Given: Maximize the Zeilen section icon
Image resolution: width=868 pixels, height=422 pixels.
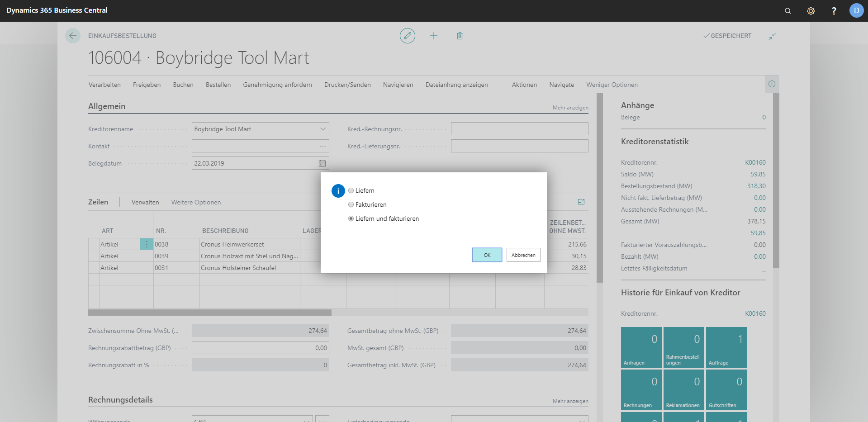Looking at the screenshot, I should (581, 202).
